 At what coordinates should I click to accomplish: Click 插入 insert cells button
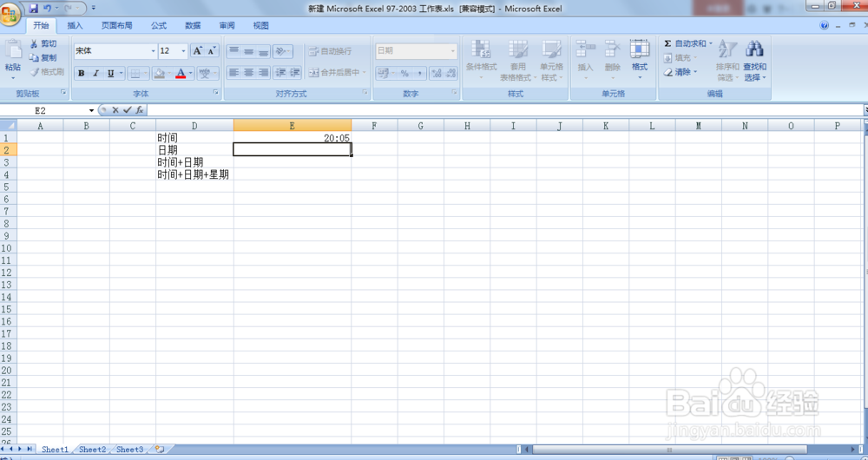click(585, 61)
